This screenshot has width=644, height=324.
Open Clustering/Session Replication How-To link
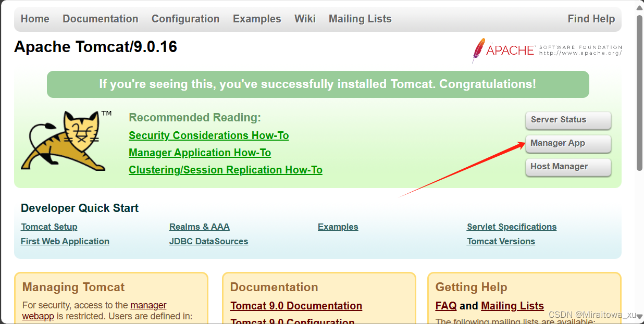[x=226, y=170]
